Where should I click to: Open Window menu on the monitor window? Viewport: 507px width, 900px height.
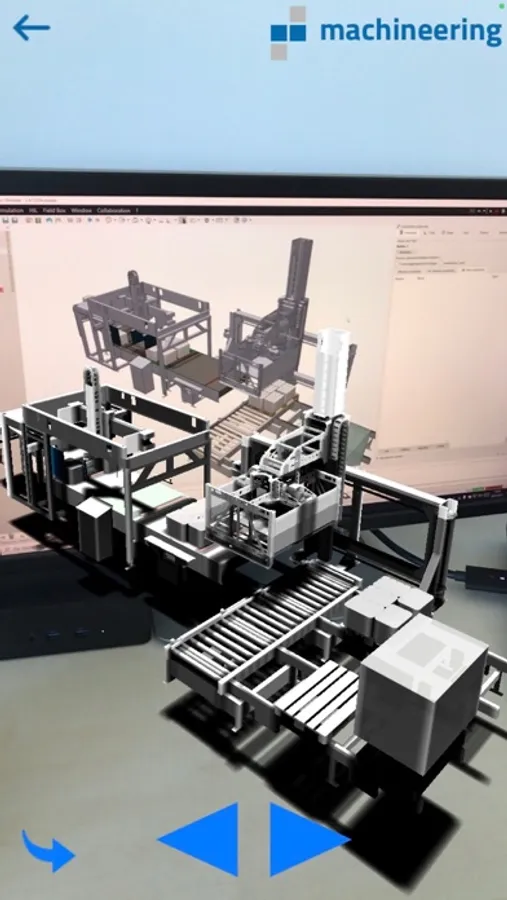81,211
